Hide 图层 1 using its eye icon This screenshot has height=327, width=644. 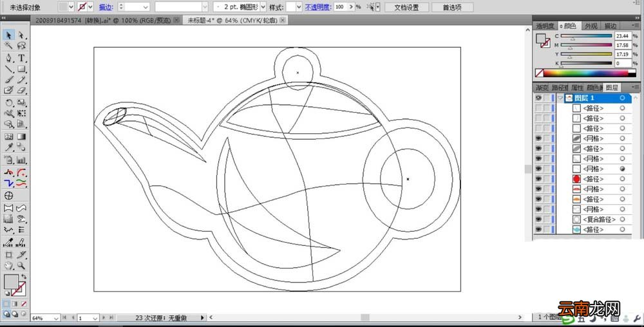pos(538,98)
